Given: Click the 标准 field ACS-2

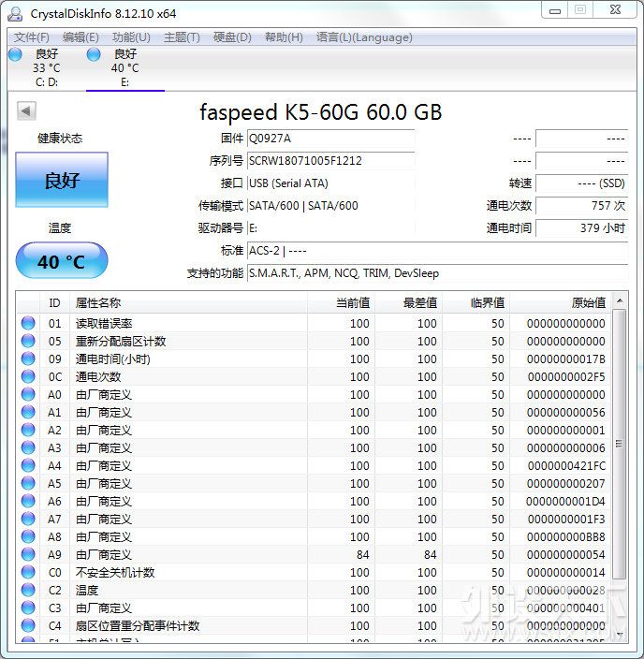Looking at the screenshot, I should (x=437, y=251).
